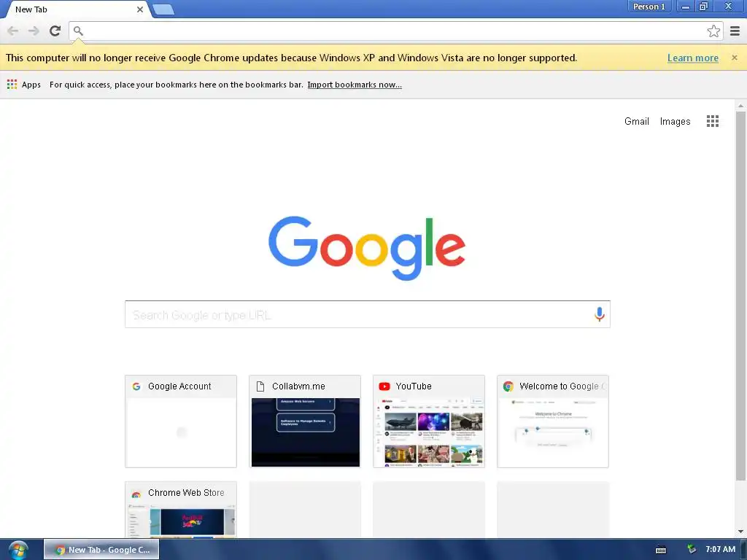Focus the browser address bar
747x560 pixels.
click(x=395, y=31)
